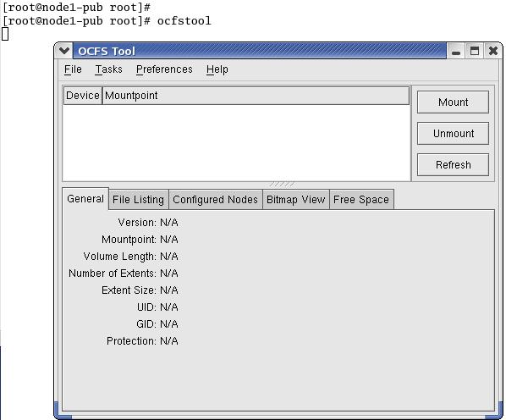Click the Volume Length: N/A text
This screenshot has height=420, width=506.
tap(130, 257)
